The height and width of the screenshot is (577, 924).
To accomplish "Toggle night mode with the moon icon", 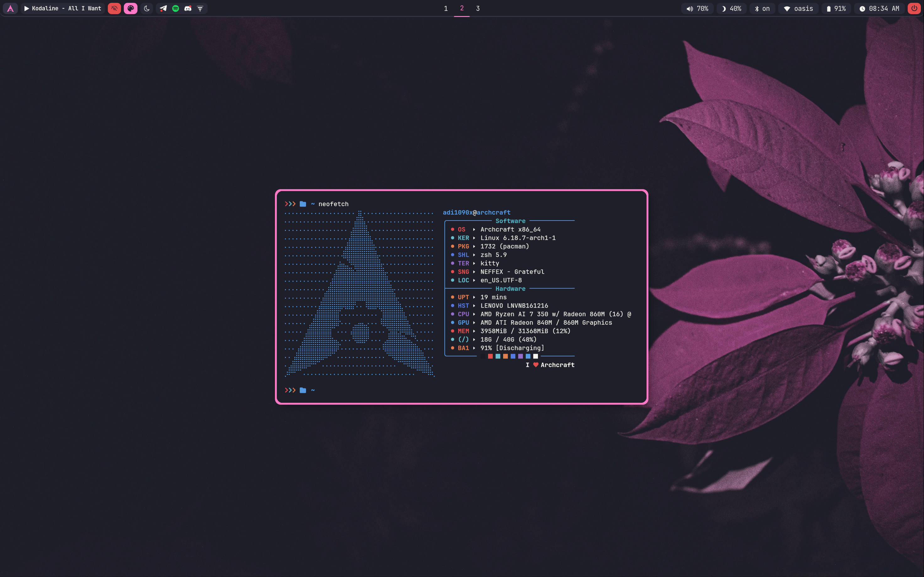I will pyautogui.click(x=147, y=8).
